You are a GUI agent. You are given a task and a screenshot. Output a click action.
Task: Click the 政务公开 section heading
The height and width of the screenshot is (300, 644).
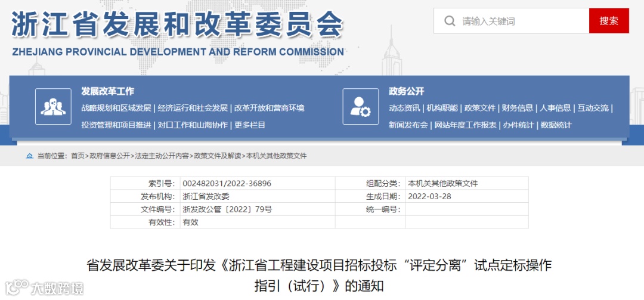click(x=407, y=91)
